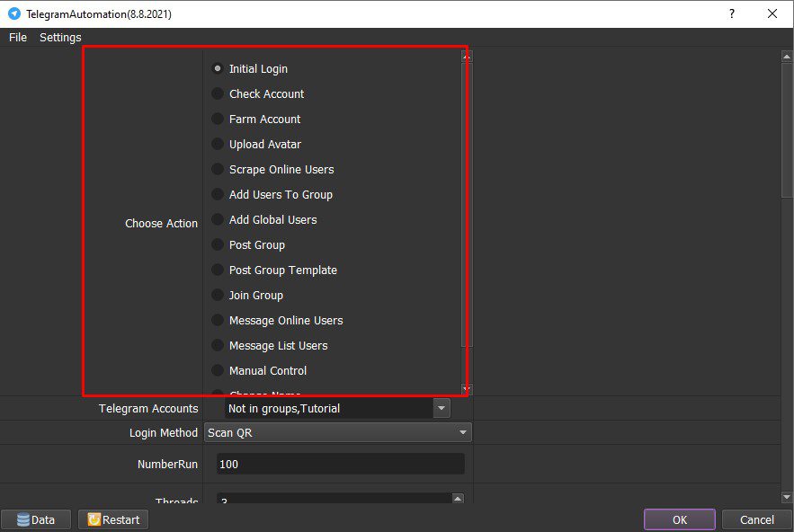Click the Telegram Accounts label
The image size is (794, 532).
tap(148, 409)
